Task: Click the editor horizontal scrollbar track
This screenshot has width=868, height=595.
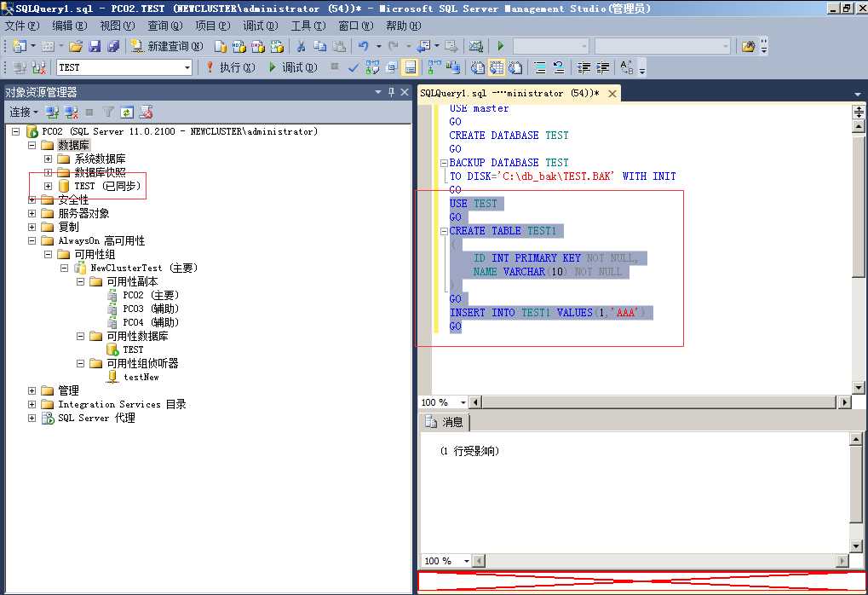Action: pos(658,402)
